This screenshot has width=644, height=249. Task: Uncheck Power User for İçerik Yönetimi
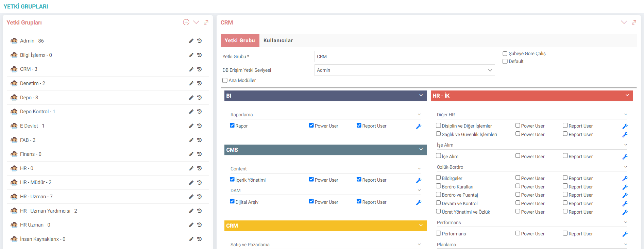(311, 179)
